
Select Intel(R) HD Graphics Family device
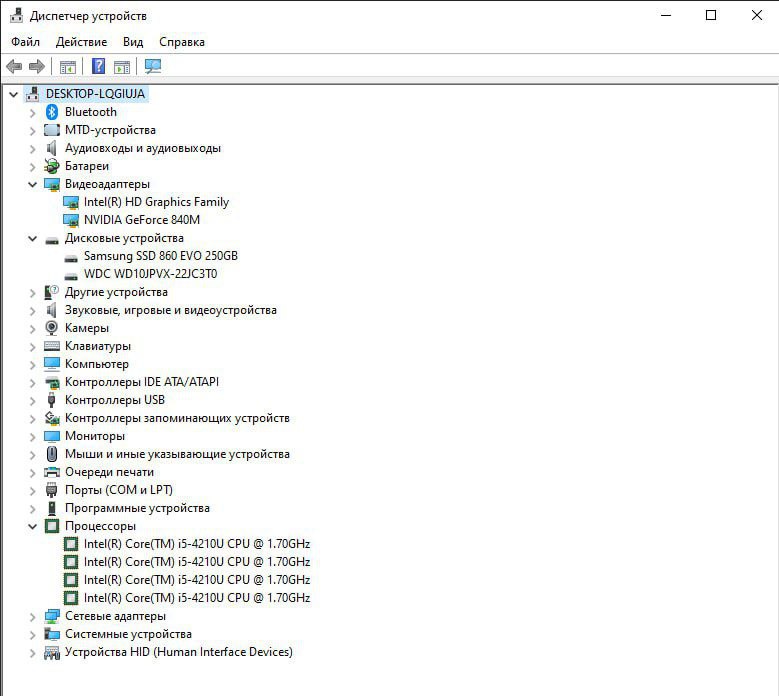[156, 202]
